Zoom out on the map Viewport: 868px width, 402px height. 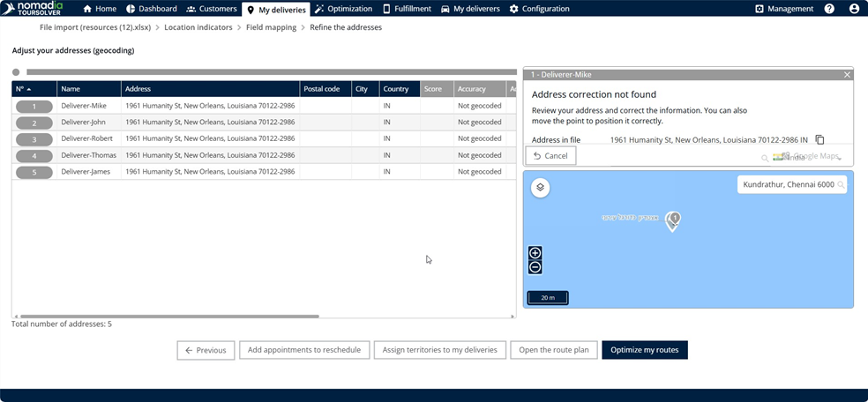click(x=535, y=268)
